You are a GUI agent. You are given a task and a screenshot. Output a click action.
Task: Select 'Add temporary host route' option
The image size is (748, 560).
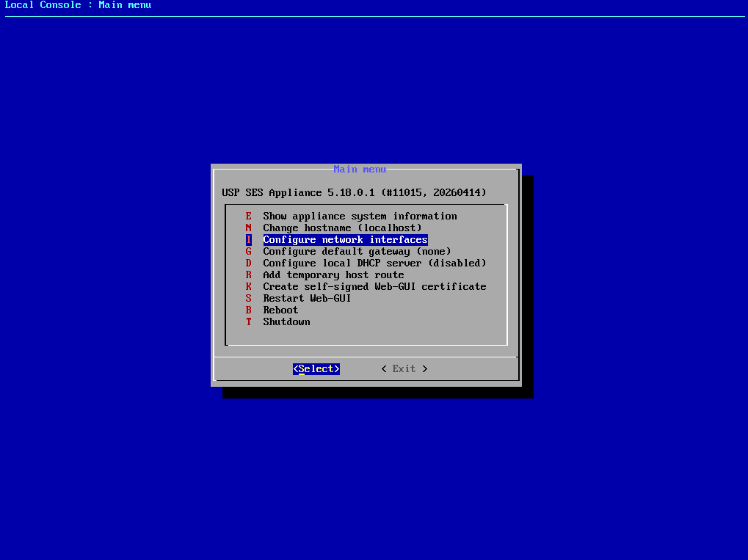tap(333, 274)
